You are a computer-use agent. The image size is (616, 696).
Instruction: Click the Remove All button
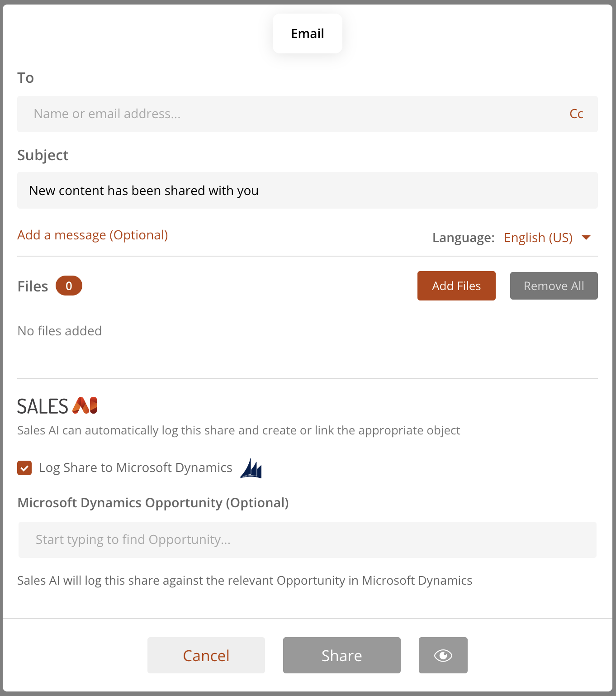(554, 286)
